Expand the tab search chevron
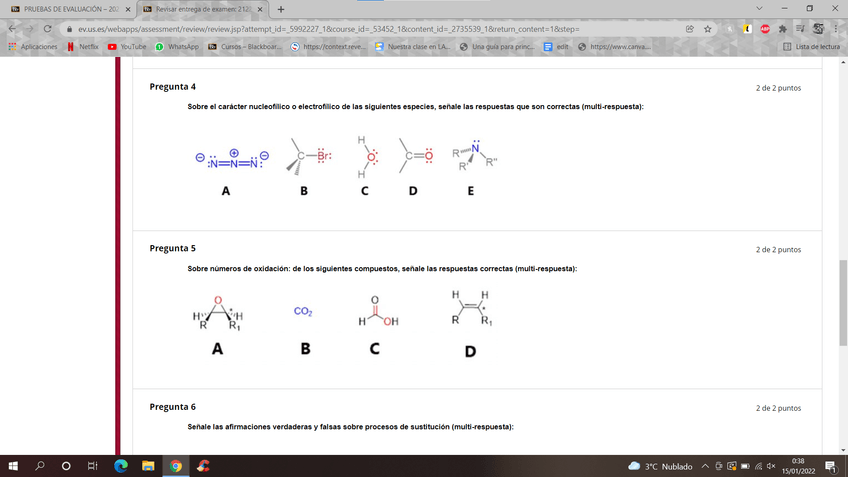The image size is (848, 477). coord(759,9)
